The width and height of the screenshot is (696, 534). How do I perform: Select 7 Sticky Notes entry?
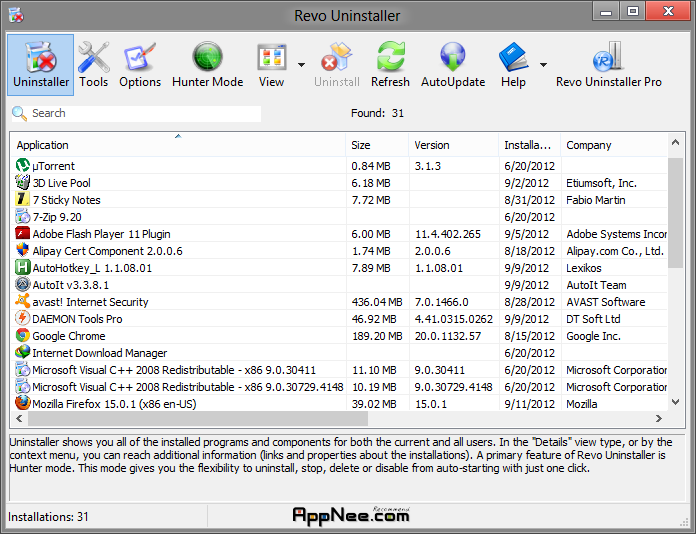(x=67, y=200)
